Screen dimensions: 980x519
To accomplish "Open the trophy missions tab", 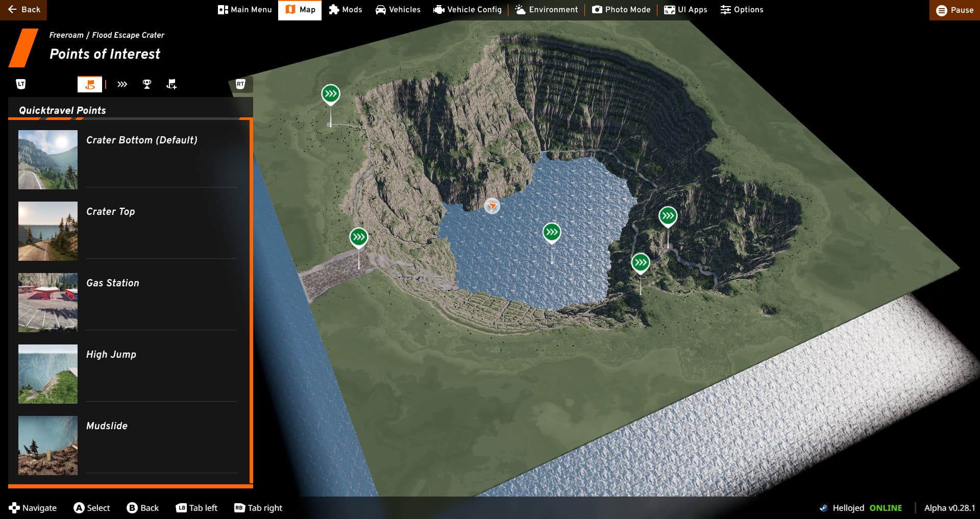I will tap(147, 84).
